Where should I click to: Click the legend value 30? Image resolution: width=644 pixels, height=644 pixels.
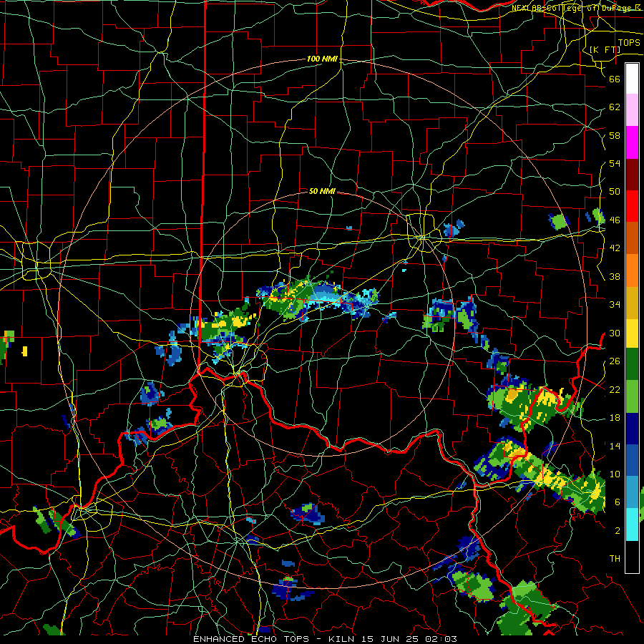(x=615, y=333)
